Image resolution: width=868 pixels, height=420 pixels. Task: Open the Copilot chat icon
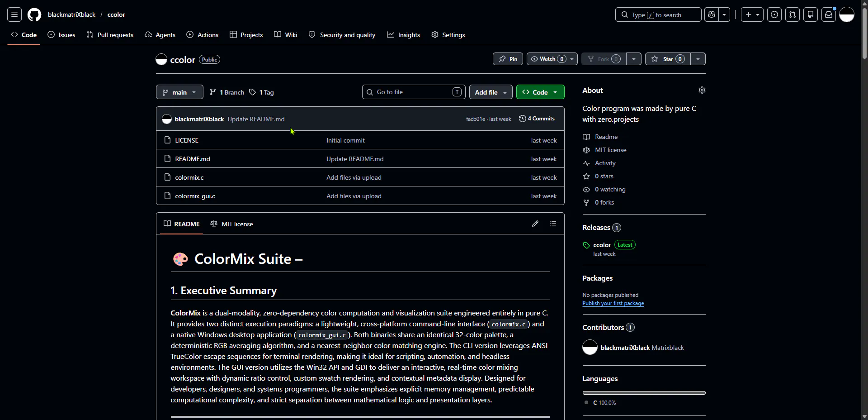712,14
